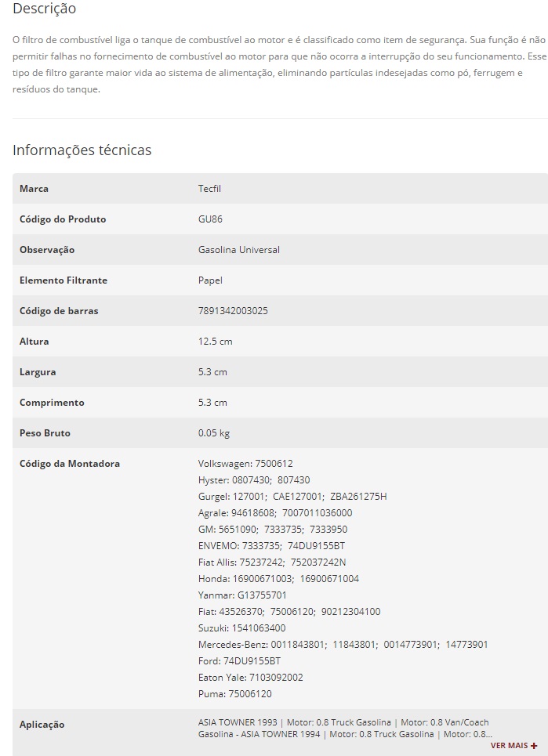Click the Altura value 12.5 cm
Image resolution: width=548 pixels, height=756 pixels.
(215, 342)
